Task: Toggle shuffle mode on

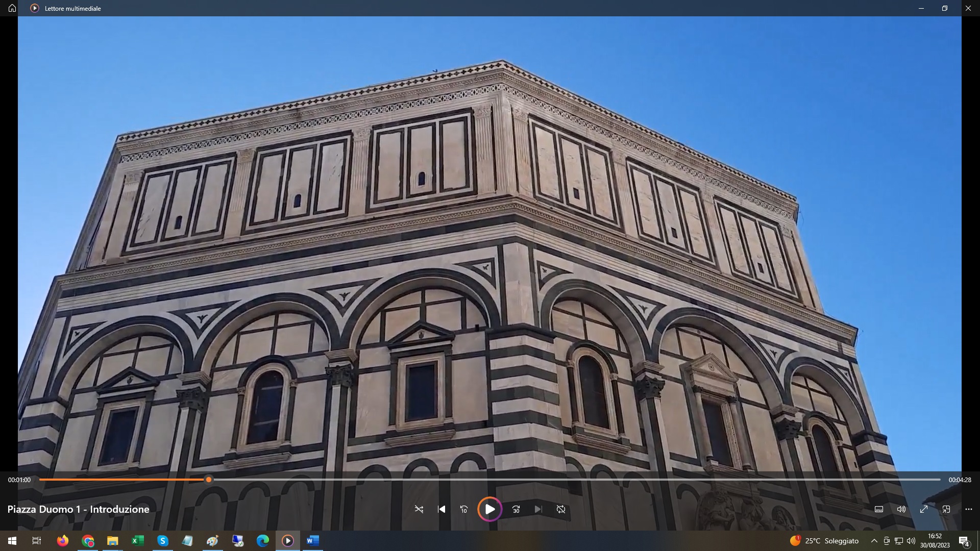Action: (x=419, y=509)
